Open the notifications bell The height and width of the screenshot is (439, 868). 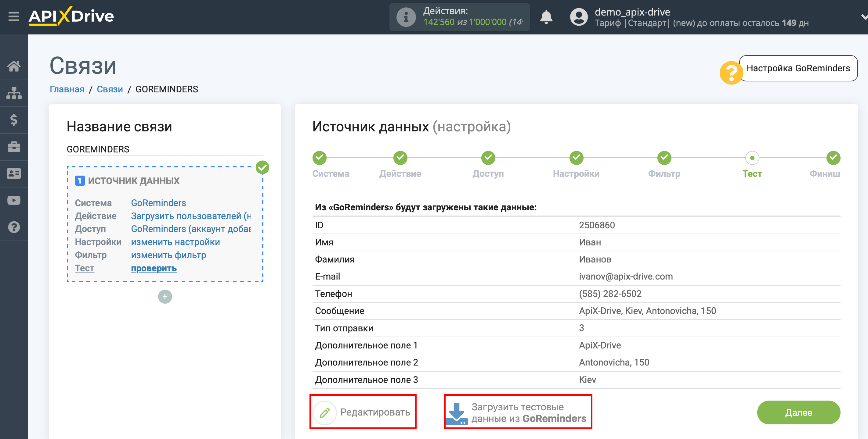tap(546, 17)
